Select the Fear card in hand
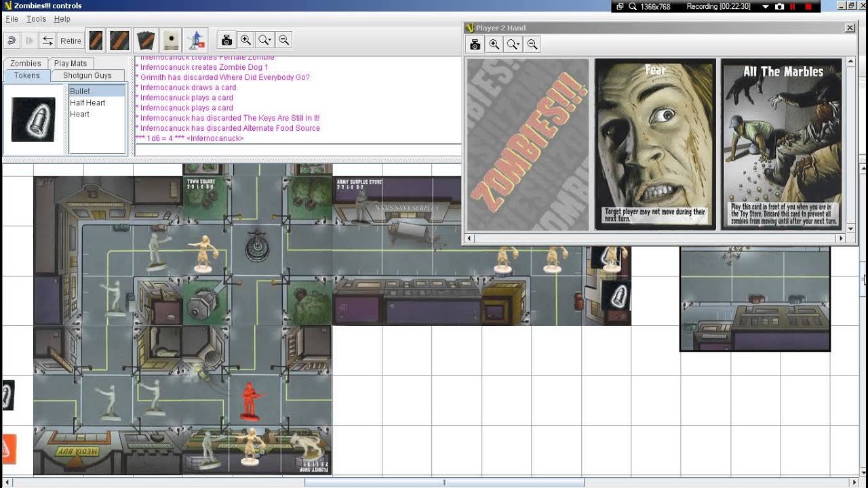Viewport: 868px width, 488px height. (655, 144)
